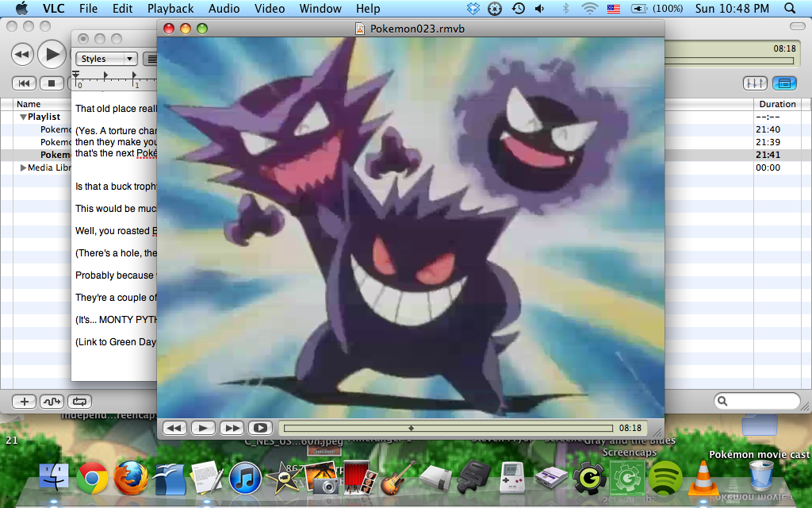Open the Audio menu
The width and height of the screenshot is (812, 508).
[224, 8]
